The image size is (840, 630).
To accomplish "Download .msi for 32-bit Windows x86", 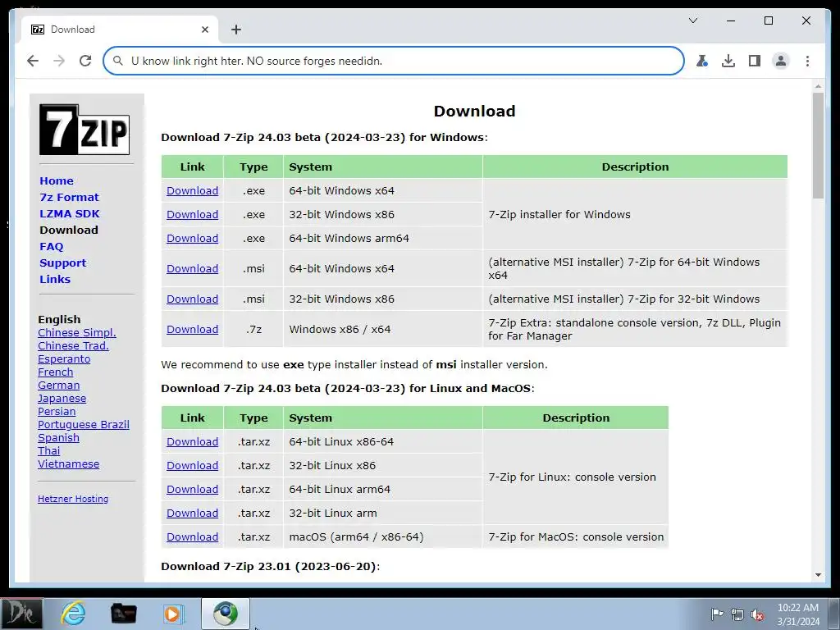I will coord(192,299).
